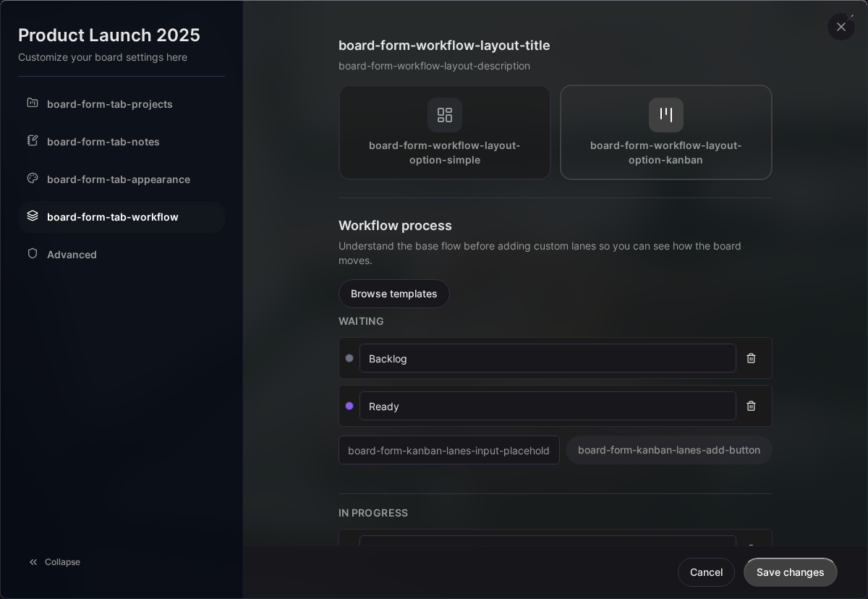Click Cancel to discard changes

coord(706,572)
